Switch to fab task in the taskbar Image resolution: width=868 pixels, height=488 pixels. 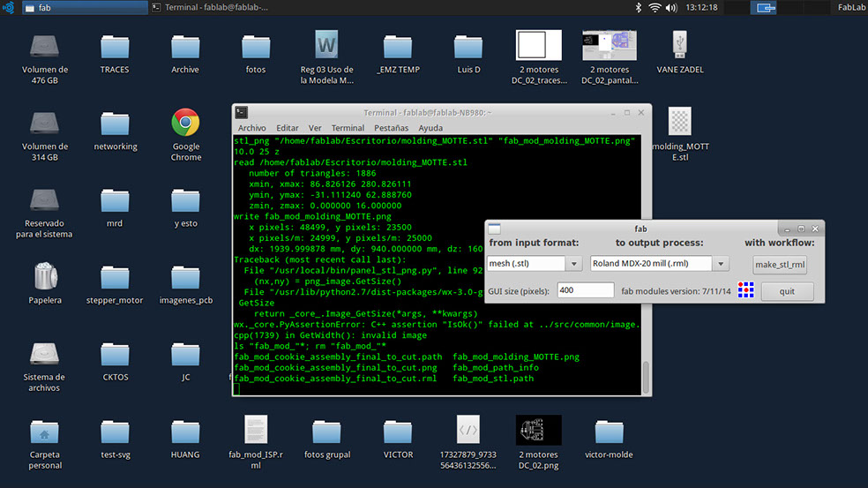coord(86,8)
